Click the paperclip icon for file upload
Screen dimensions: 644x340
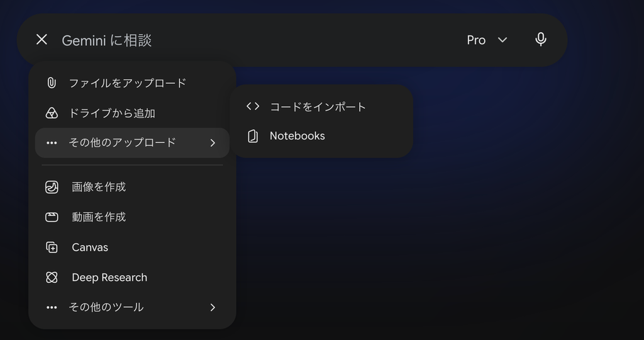coord(52,83)
